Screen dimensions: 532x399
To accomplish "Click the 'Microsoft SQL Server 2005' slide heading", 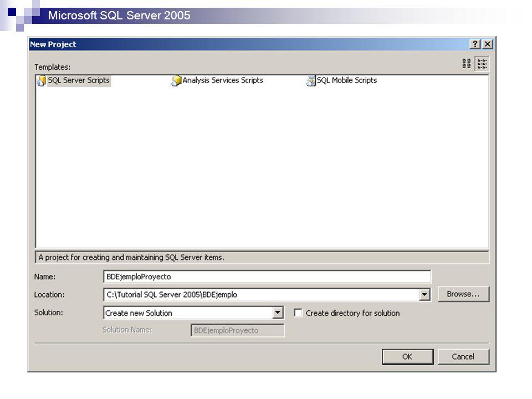I will click(x=119, y=16).
